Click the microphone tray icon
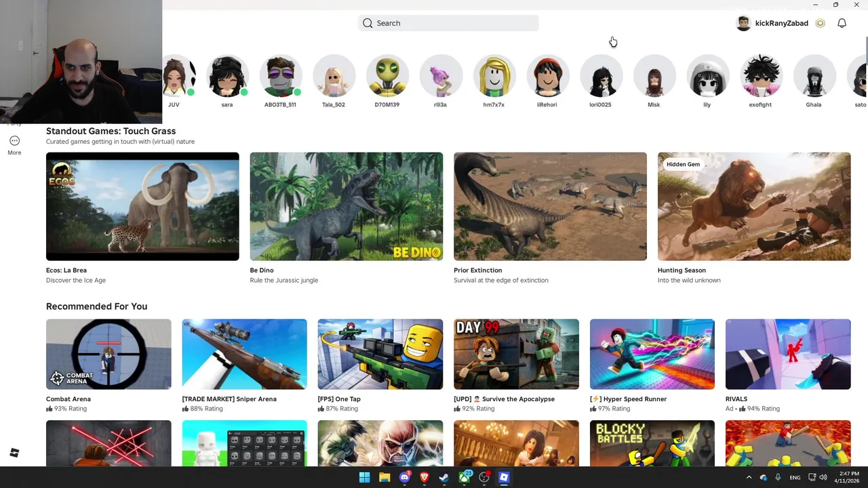The height and width of the screenshot is (488, 868). 778,477
